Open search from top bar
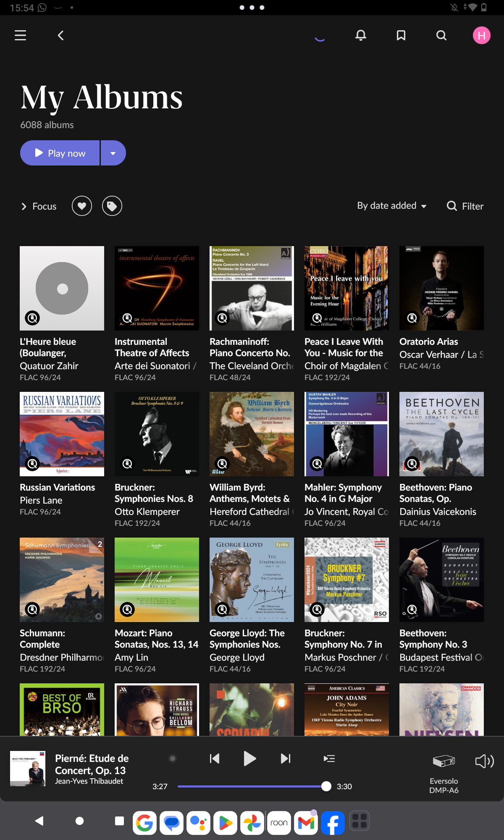Image resolution: width=504 pixels, height=840 pixels. click(x=441, y=35)
